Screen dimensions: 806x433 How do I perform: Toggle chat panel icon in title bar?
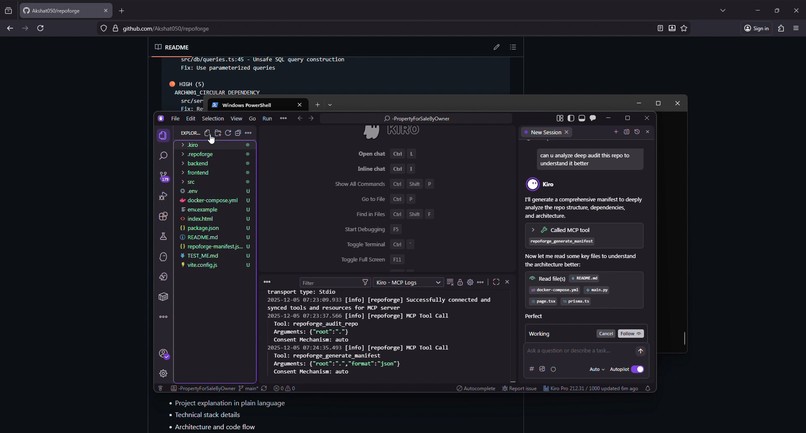pos(593,118)
